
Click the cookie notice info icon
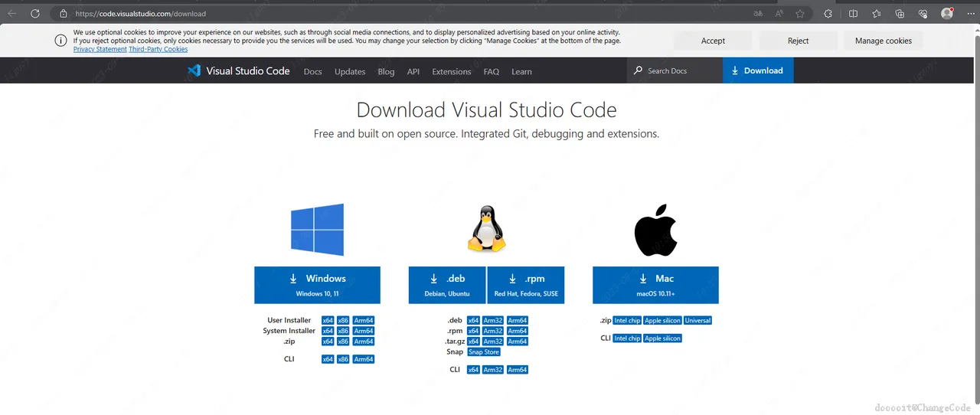click(61, 41)
